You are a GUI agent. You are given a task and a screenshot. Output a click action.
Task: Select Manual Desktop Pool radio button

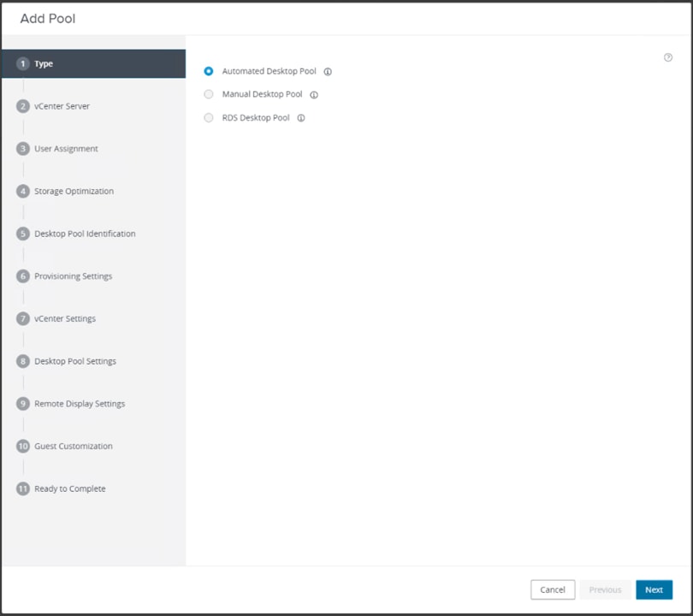click(209, 94)
